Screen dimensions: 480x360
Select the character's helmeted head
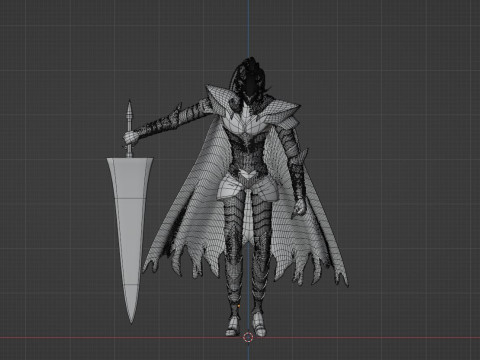point(249,82)
